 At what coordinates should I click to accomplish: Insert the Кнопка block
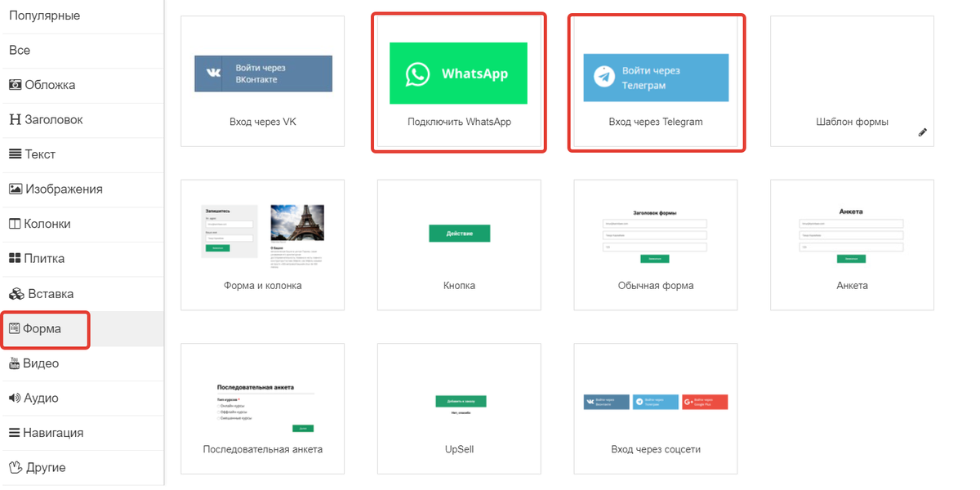[x=459, y=245]
